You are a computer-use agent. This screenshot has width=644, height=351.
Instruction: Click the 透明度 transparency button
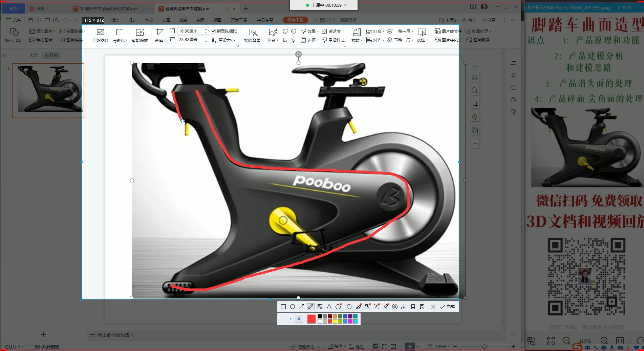[331, 31]
